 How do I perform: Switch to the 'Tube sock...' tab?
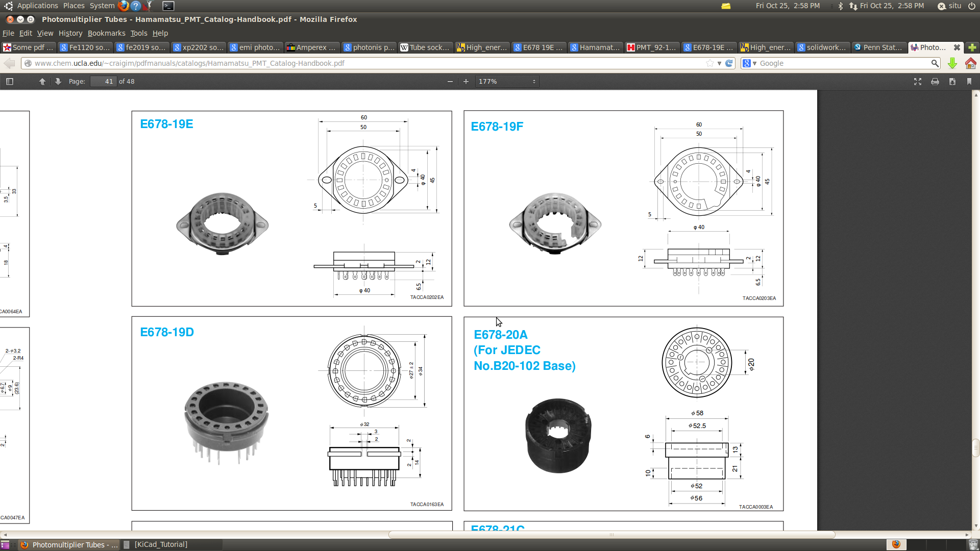tap(425, 47)
